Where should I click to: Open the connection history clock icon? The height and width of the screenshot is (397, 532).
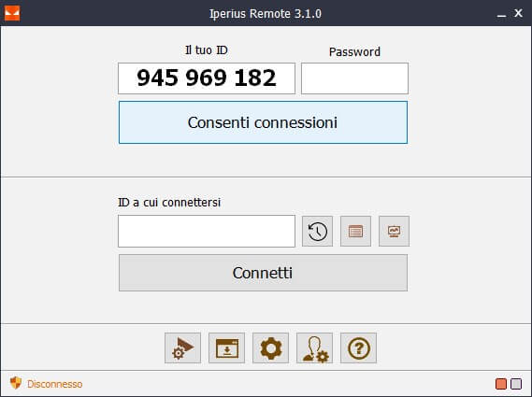point(317,232)
